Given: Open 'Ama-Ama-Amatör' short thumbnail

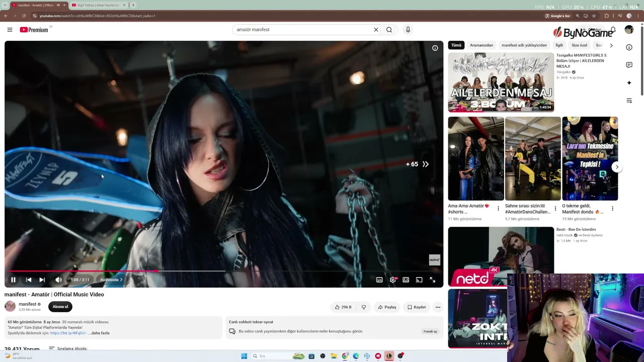Looking at the screenshot, I should pos(476,158).
